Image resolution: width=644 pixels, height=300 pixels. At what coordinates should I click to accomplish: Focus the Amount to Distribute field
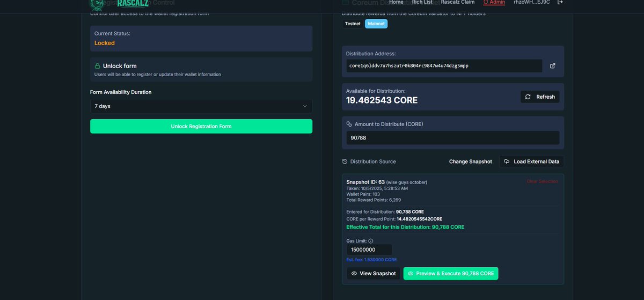click(452, 138)
